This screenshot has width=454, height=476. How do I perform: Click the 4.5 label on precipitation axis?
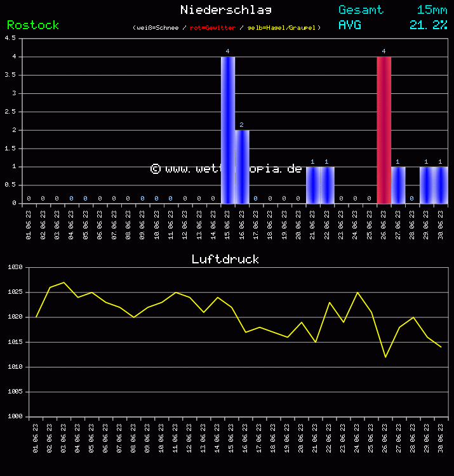[x=10, y=38]
